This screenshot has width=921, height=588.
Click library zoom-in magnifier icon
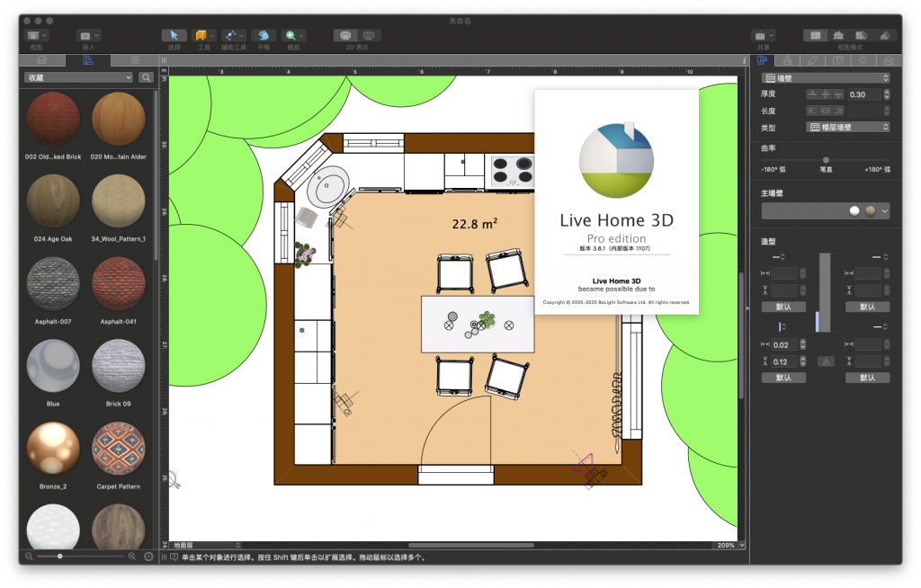click(x=132, y=557)
